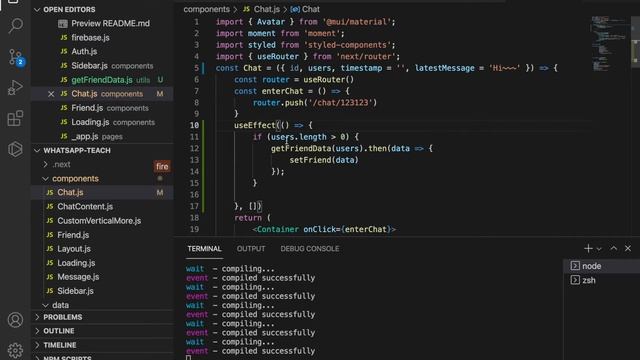The width and height of the screenshot is (640, 360).
Task: Click 'setFriend(data)' on line 13
Action: click(x=324, y=160)
